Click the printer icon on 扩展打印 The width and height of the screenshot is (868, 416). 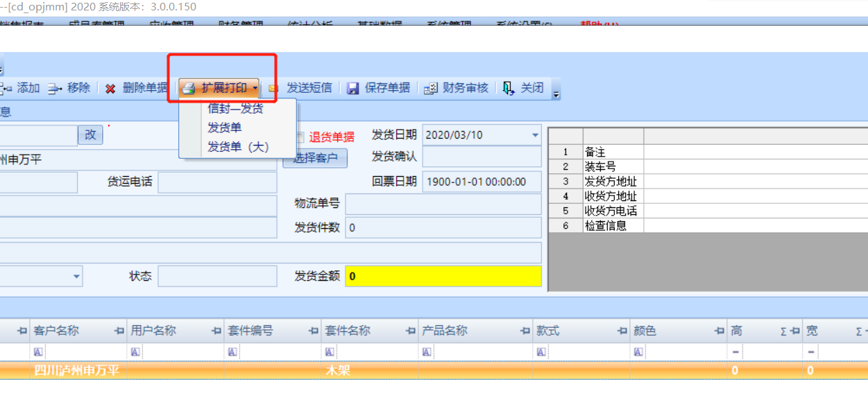(188, 89)
